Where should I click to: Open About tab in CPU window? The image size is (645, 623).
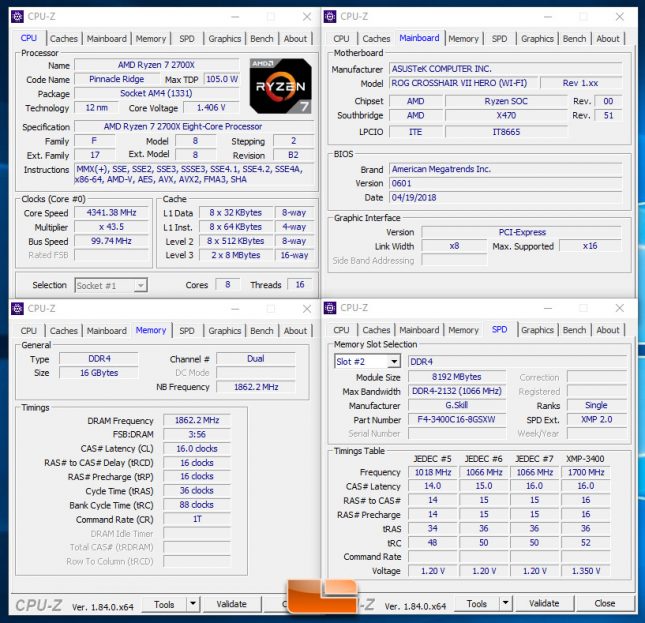[x=295, y=39]
